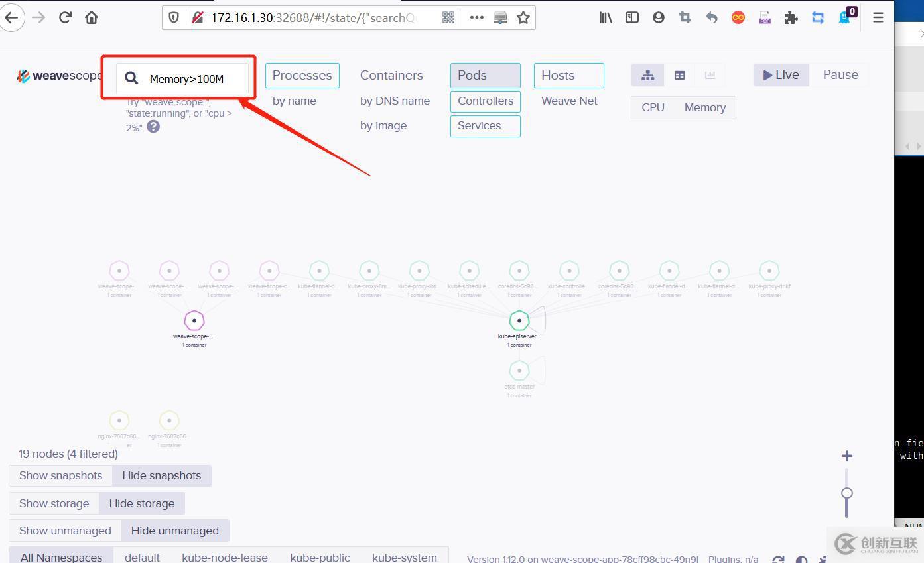Select the Memory metric
This screenshot has width=924, height=563.
pos(704,107)
